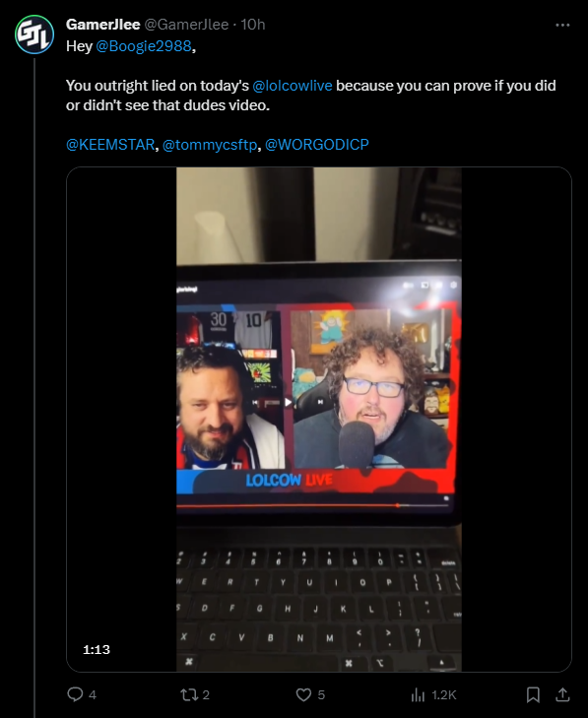Screen dimensions: 588x718
Task: Open the reply icon with 4 comments
Action: (x=75, y=694)
